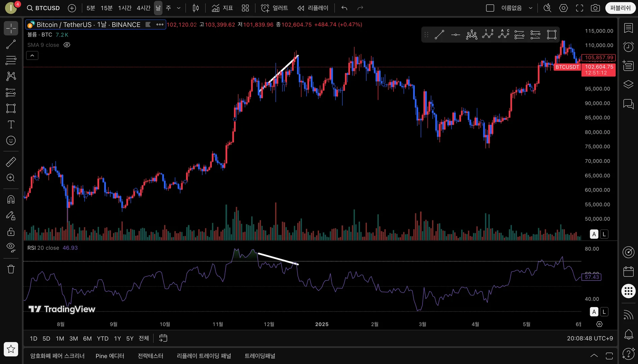Click the magnet snap mode icon
The width and height of the screenshot is (638, 364).
click(x=11, y=200)
